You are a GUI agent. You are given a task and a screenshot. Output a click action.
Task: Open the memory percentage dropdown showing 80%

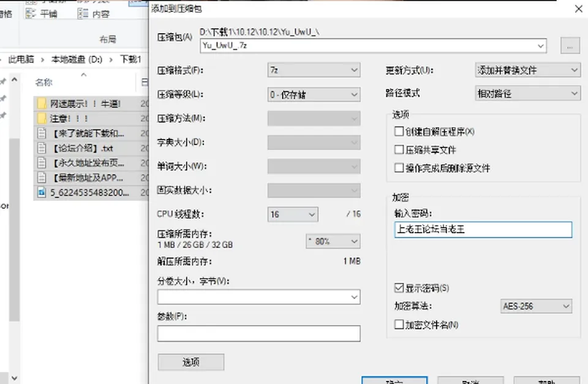[333, 241]
